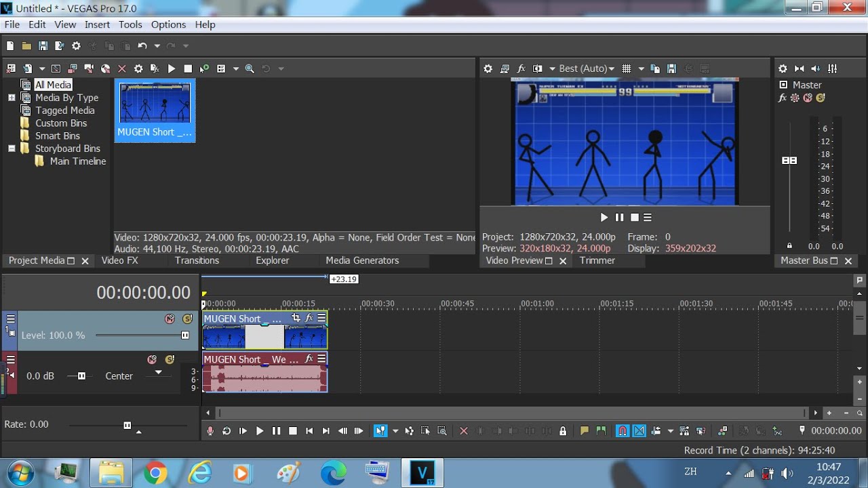Viewport: 868px width, 488px height.
Task: Open Master FX button under Master label
Action: pyautogui.click(x=783, y=98)
